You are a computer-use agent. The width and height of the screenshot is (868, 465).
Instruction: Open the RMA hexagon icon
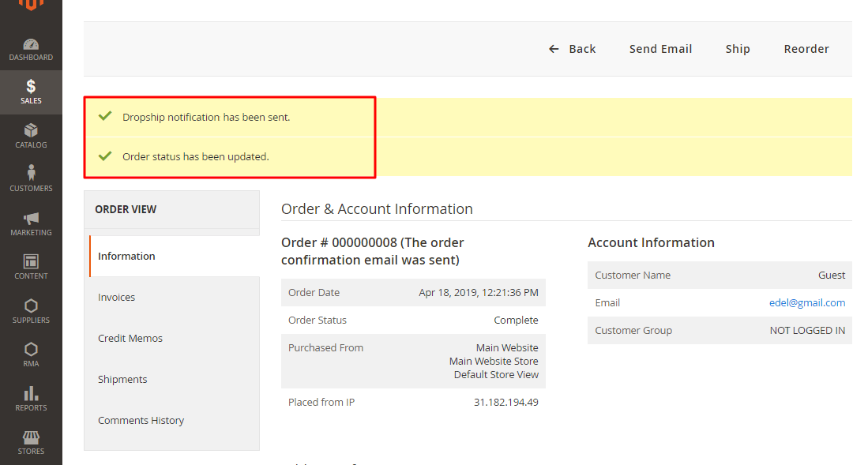point(31,350)
